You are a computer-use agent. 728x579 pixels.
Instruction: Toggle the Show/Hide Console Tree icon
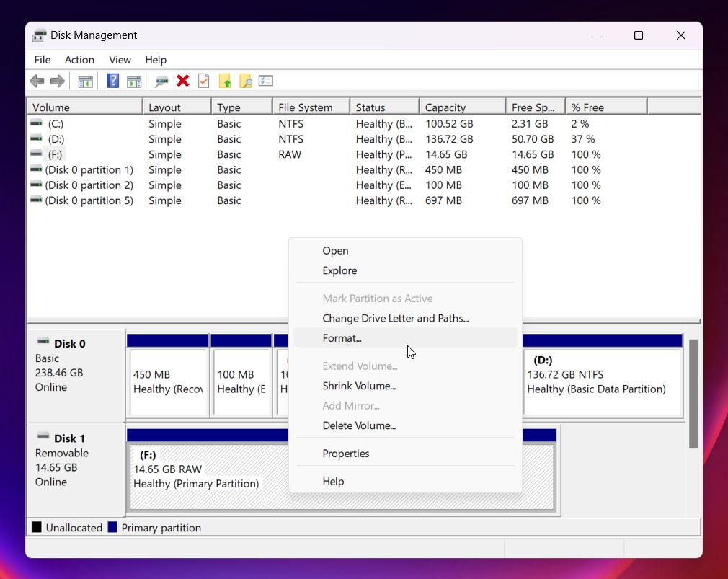pos(86,81)
